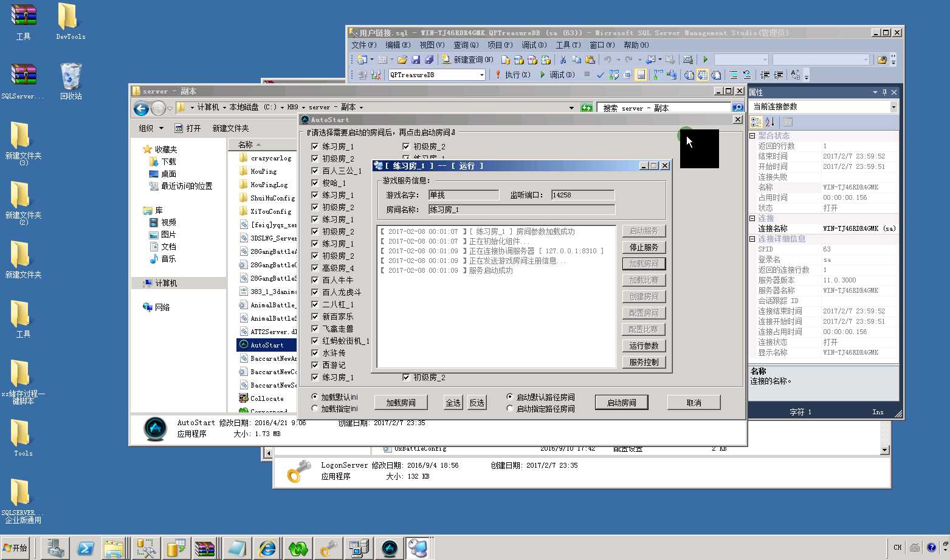Screen dimensions: 950x560
Task: Toggle the 百人龙虎斗 checkbox
Action: 315,292
